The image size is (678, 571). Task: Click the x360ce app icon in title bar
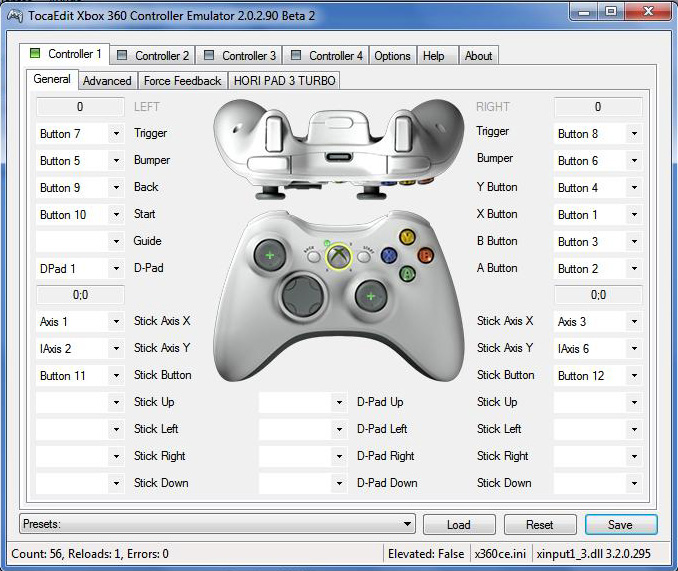(x=14, y=16)
